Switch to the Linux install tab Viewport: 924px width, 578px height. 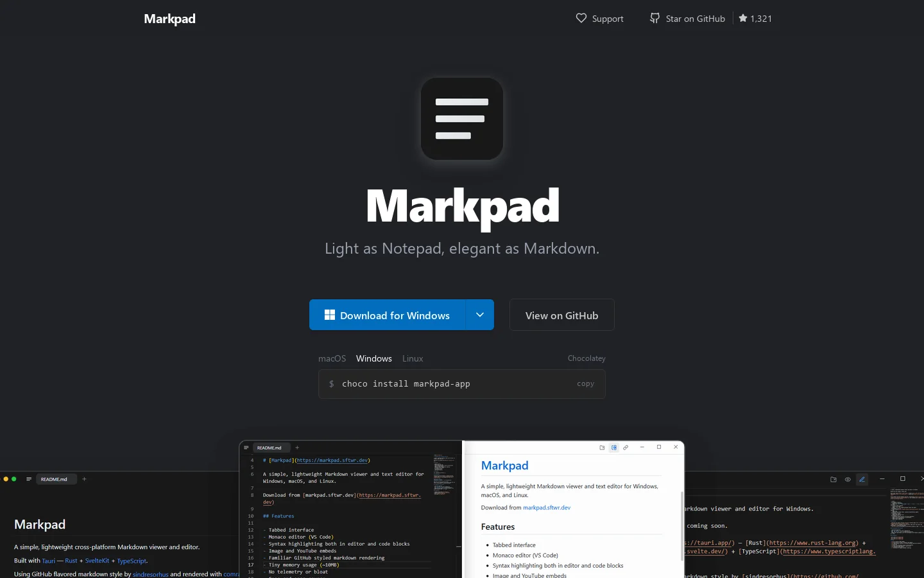click(x=413, y=358)
